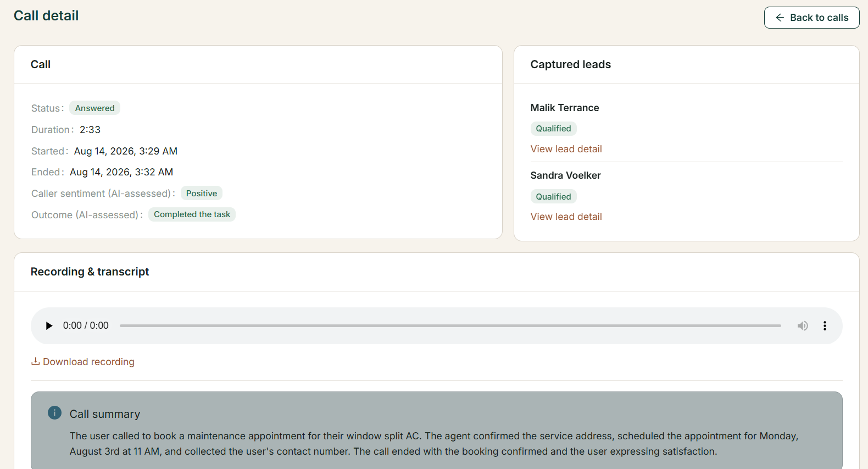Viewport: 868px width, 469px height.
Task: Click the Call summary title
Action: coord(105,414)
